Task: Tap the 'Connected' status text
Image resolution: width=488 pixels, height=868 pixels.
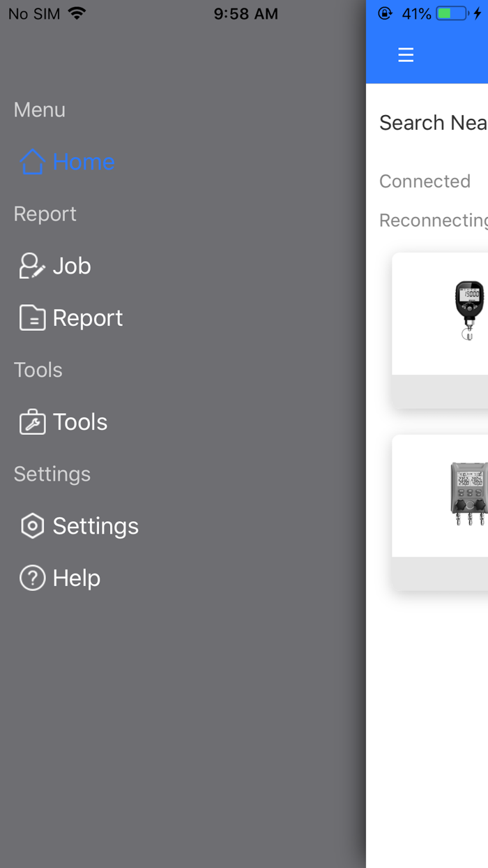Action: (425, 181)
